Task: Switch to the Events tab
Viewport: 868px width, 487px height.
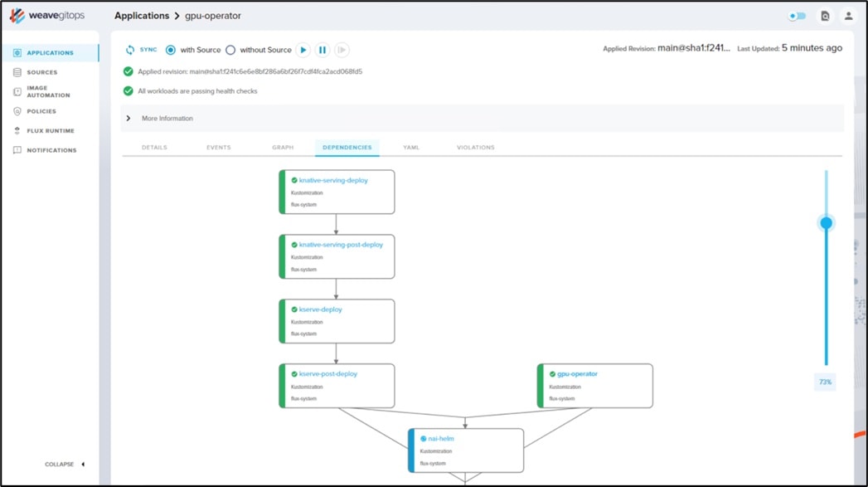Action: coord(219,148)
